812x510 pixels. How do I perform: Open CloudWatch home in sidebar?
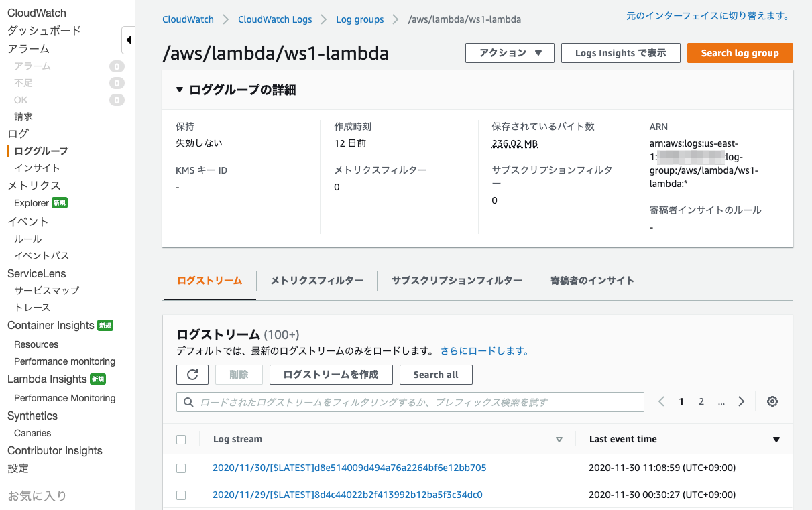pyautogui.click(x=37, y=13)
